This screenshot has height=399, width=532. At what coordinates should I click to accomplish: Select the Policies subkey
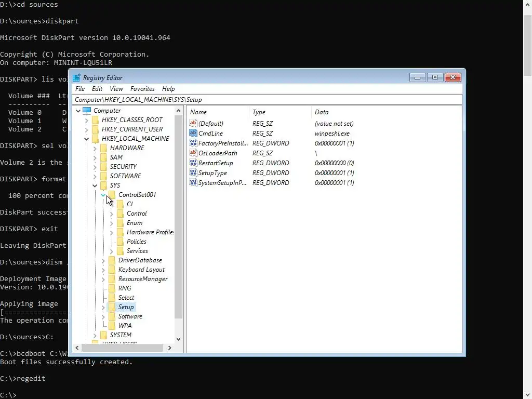pos(137,242)
